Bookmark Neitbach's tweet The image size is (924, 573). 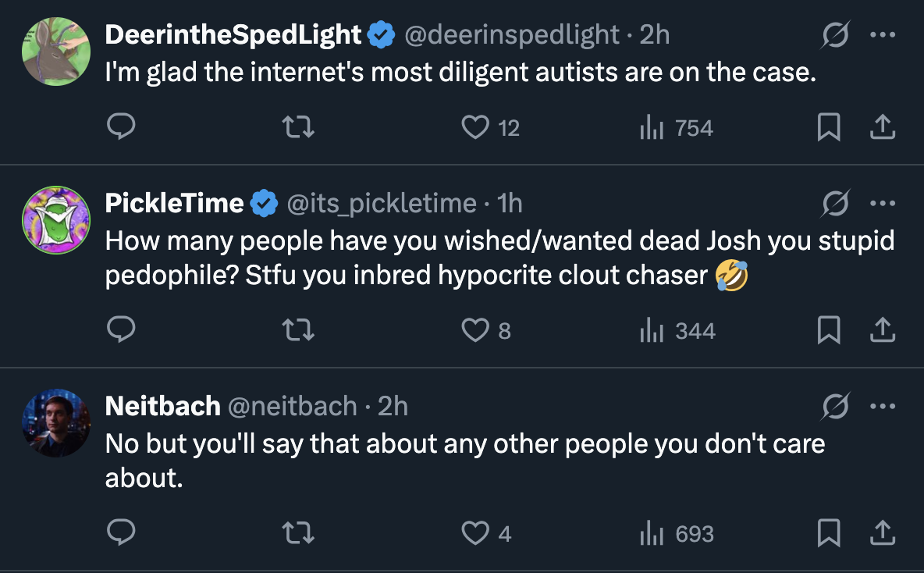tap(828, 533)
